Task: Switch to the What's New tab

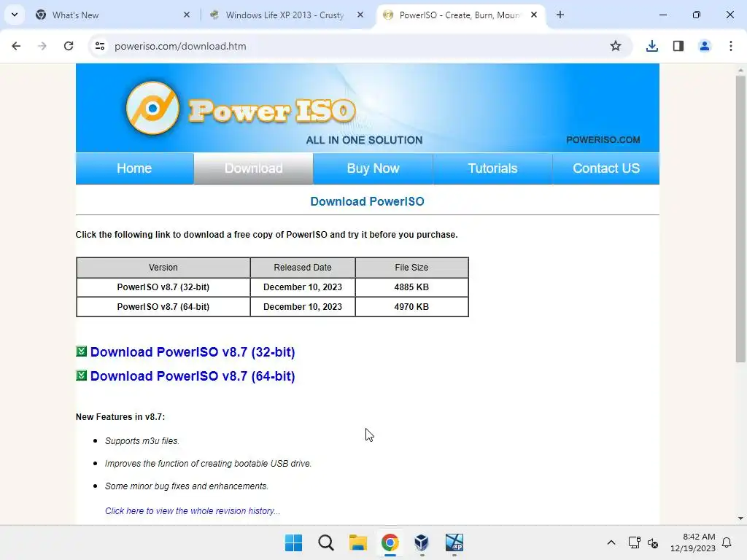Action: click(x=112, y=15)
